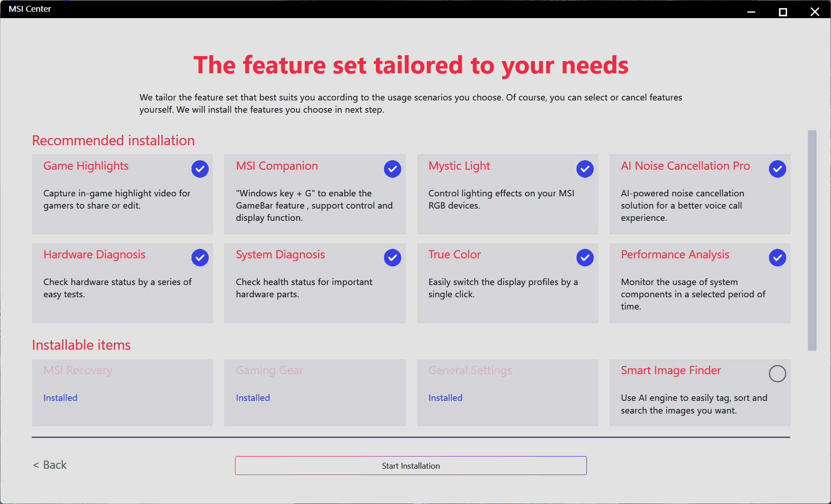Deselect the Performance Analysis checkmark
Image resolution: width=831 pixels, height=504 pixels.
(777, 258)
